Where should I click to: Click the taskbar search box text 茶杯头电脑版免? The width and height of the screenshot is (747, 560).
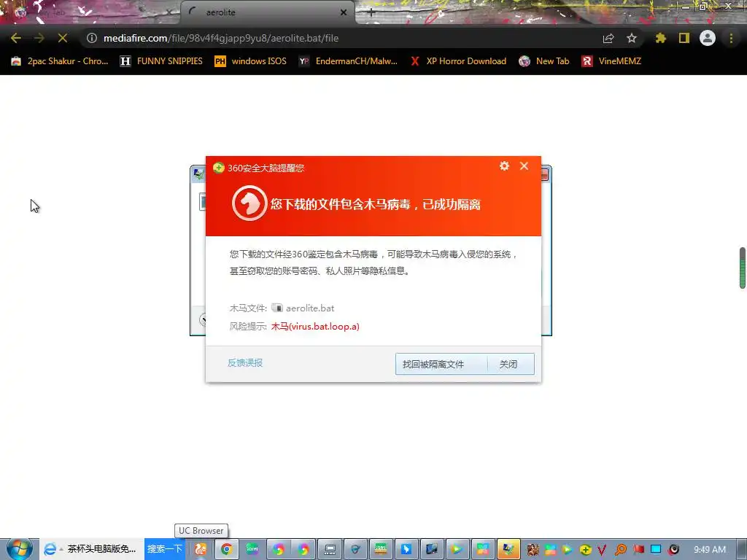(101, 549)
